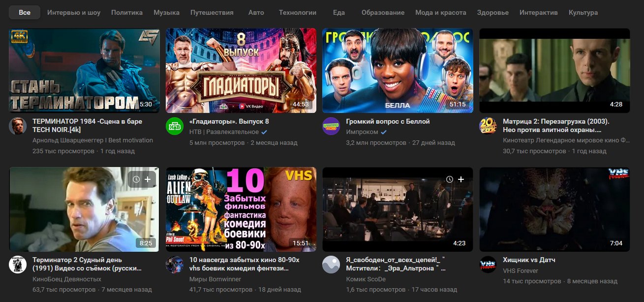Image resolution: width=644 pixels, height=302 pixels.
Task: Select the Все category tab
Action: click(25, 12)
